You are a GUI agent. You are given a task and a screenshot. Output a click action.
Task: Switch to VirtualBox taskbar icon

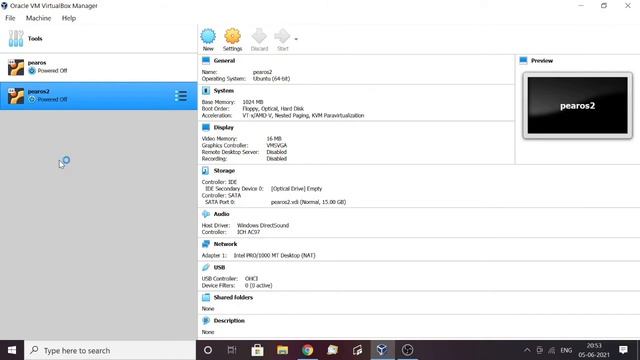(x=382, y=350)
